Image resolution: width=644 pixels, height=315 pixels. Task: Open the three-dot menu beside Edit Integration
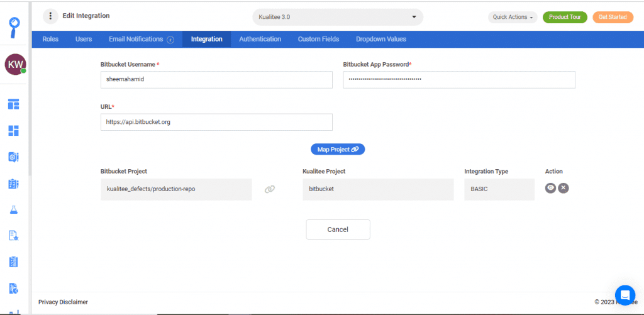coord(50,16)
